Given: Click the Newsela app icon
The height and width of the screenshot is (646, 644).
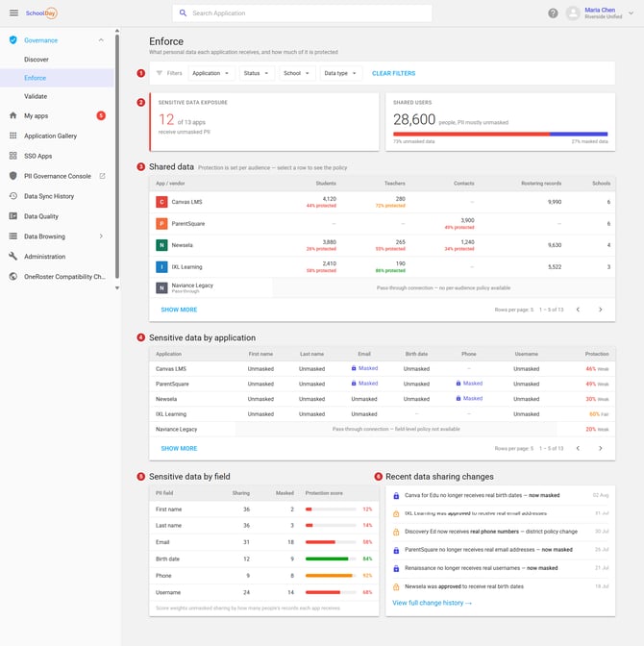Looking at the screenshot, I should click(161, 245).
